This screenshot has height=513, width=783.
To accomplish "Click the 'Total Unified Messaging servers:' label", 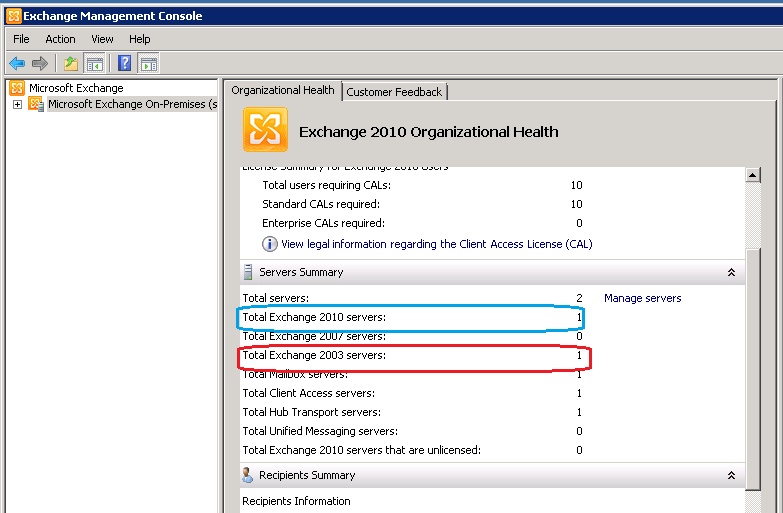I will pos(320,431).
